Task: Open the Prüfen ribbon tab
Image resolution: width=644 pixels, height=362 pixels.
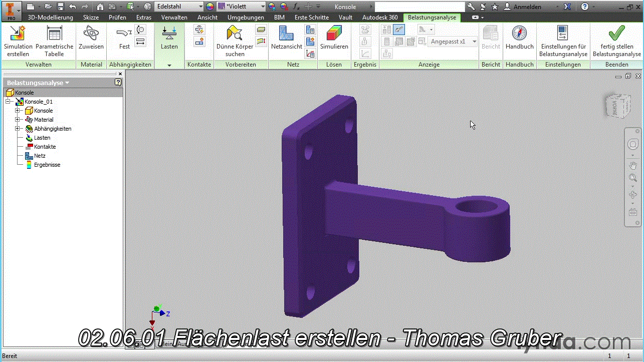Action: [x=117, y=18]
